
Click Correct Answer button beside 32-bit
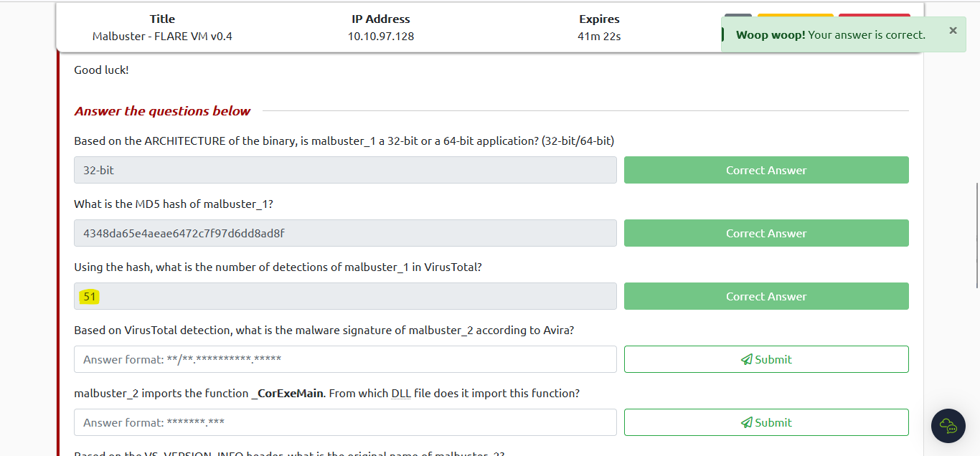click(766, 170)
